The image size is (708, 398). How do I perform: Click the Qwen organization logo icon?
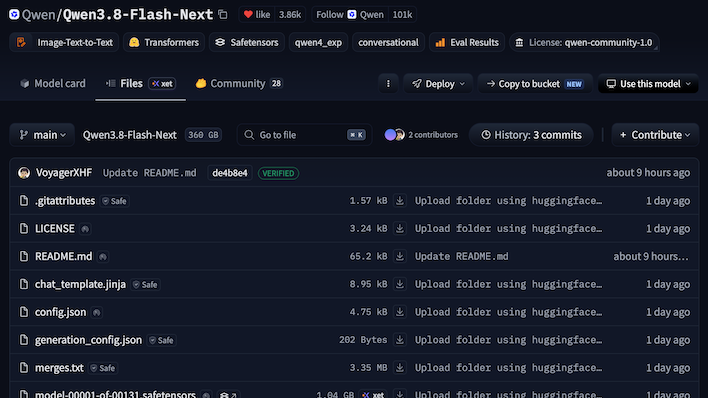(14, 14)
